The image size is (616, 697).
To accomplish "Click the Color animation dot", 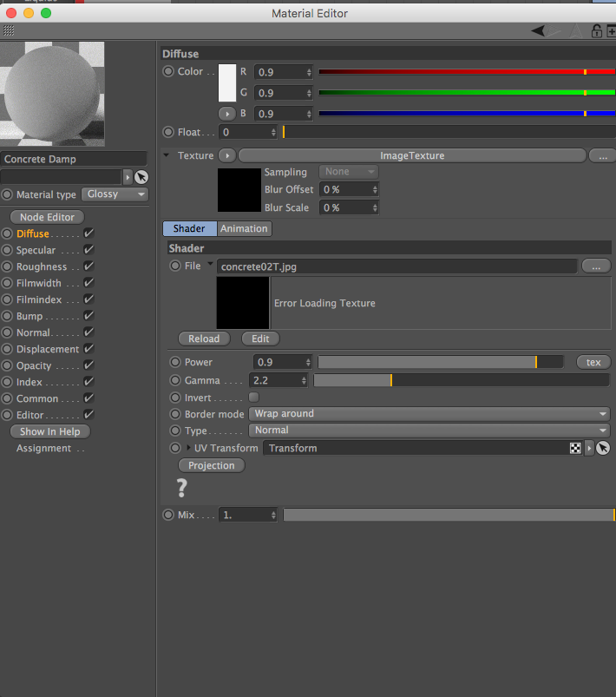I will 168,71.
